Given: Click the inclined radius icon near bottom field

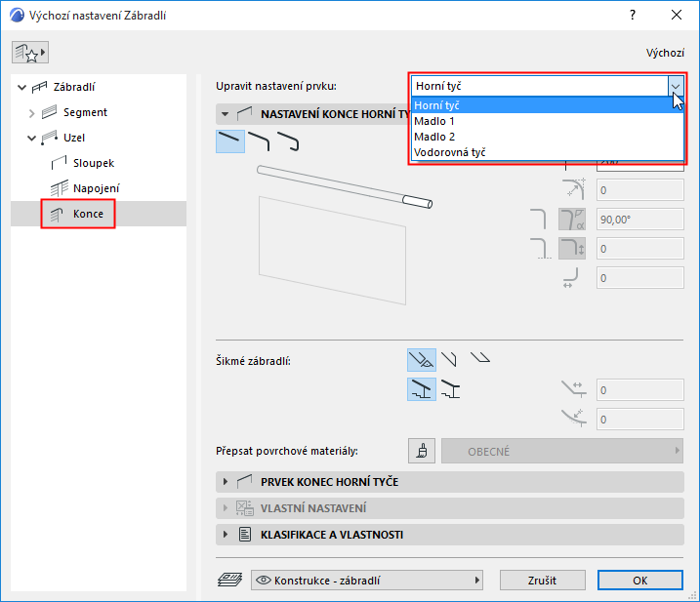Looking at the screenshot, I should pos(574,418).
